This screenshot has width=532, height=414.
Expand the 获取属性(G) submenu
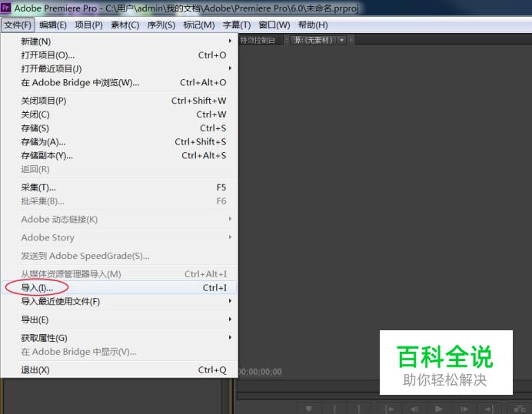[x=230, y=338]
